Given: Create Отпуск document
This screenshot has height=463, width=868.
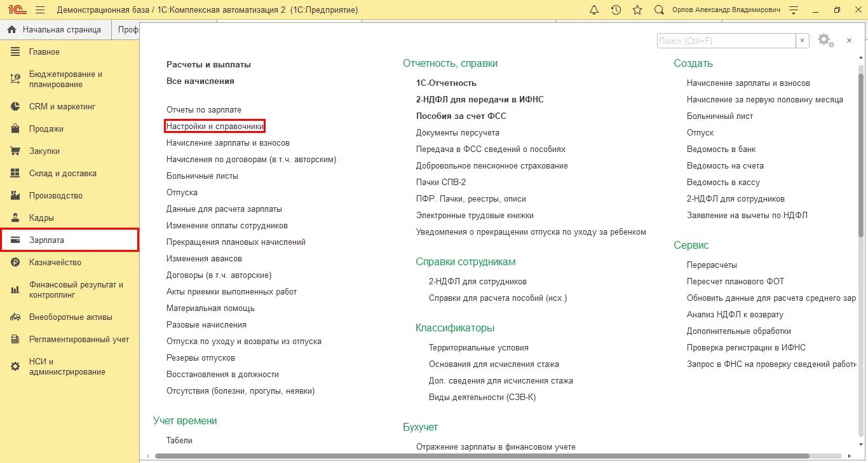Looking at the screenshot, I should click(700, 133).
